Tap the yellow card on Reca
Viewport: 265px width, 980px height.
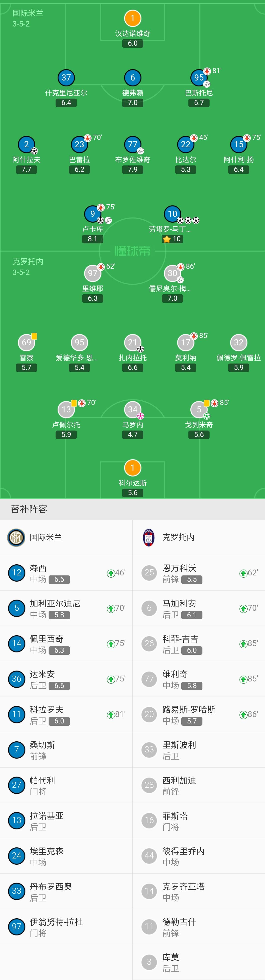click(x=34, y=336)
